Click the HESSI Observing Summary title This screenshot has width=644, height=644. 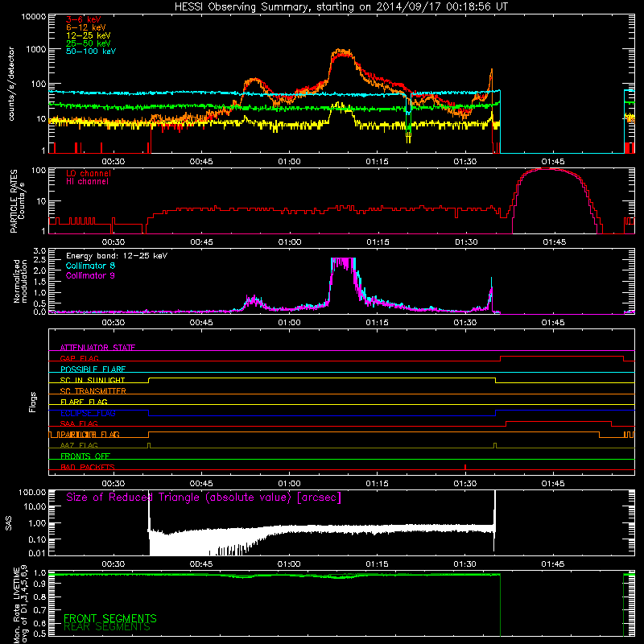coord(341,7)
